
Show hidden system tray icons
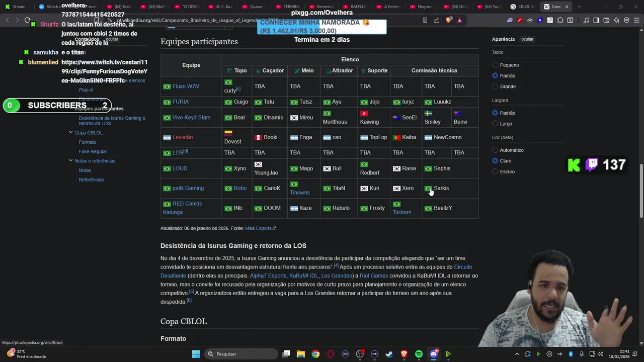coord(517,354)
